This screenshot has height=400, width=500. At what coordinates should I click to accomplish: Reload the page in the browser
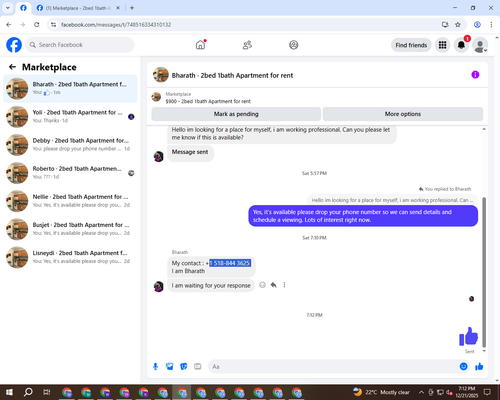(37, 24)
